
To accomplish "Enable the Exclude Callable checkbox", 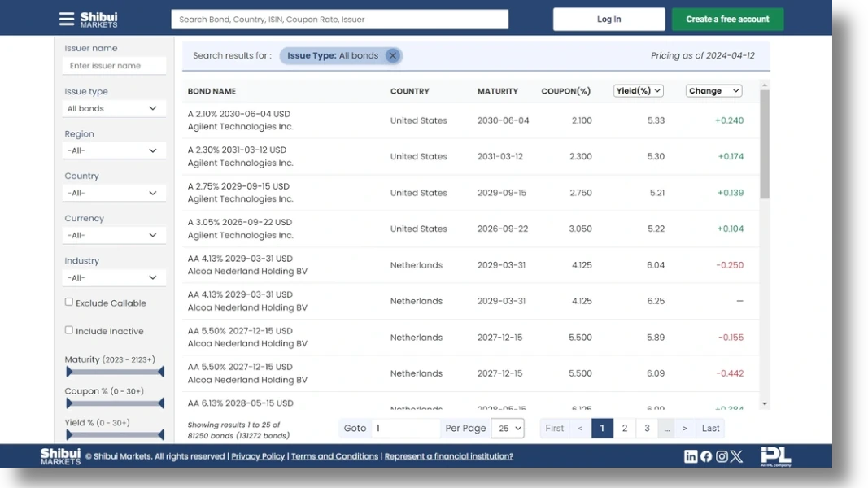I will pyautogui.click(x=69, y=302).
